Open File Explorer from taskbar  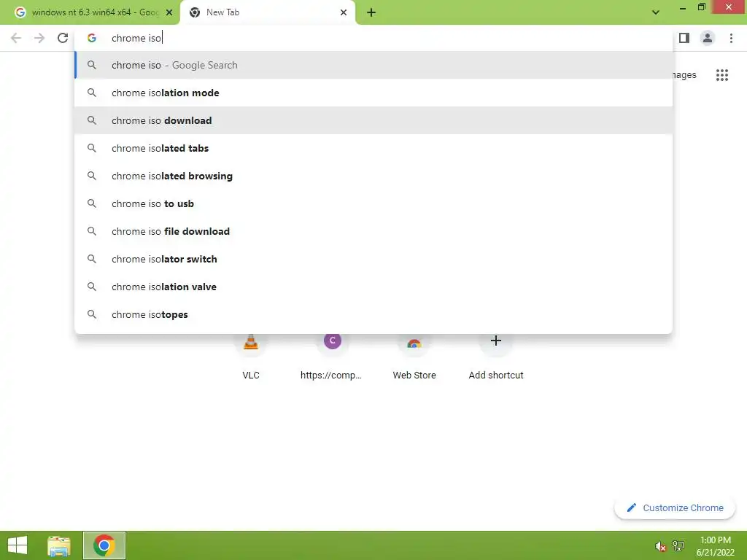[59, 545]
